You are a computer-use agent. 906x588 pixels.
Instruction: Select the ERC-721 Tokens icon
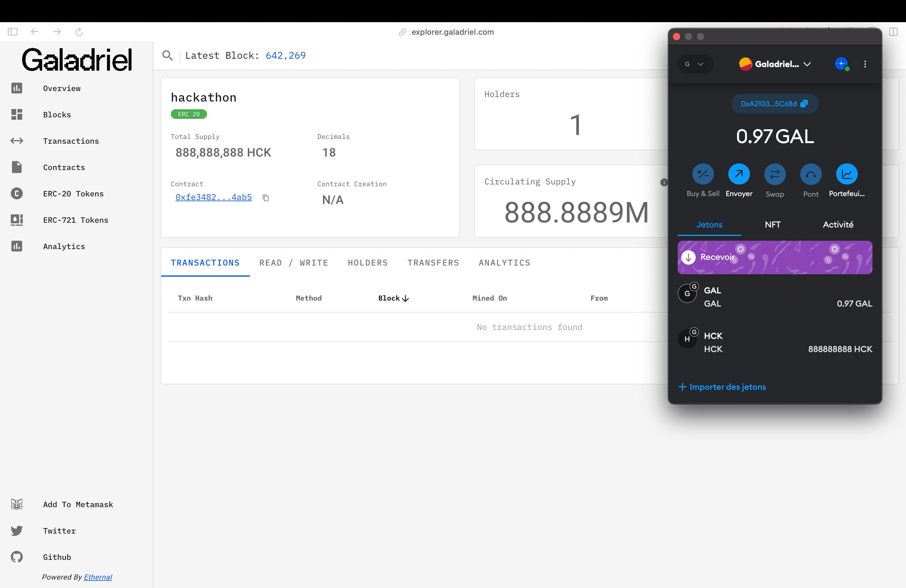click(17, 220)
